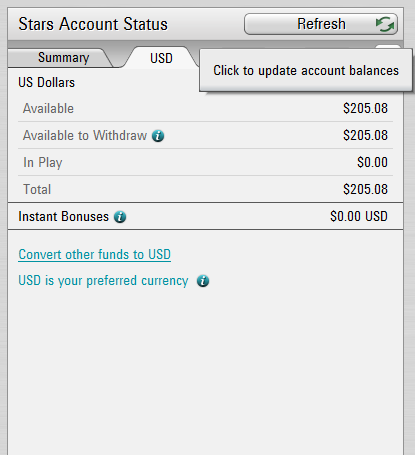Screen dimensions: 415x455
Task: Click the $0.00 USD bonus amount
Action: click(359, 217)
